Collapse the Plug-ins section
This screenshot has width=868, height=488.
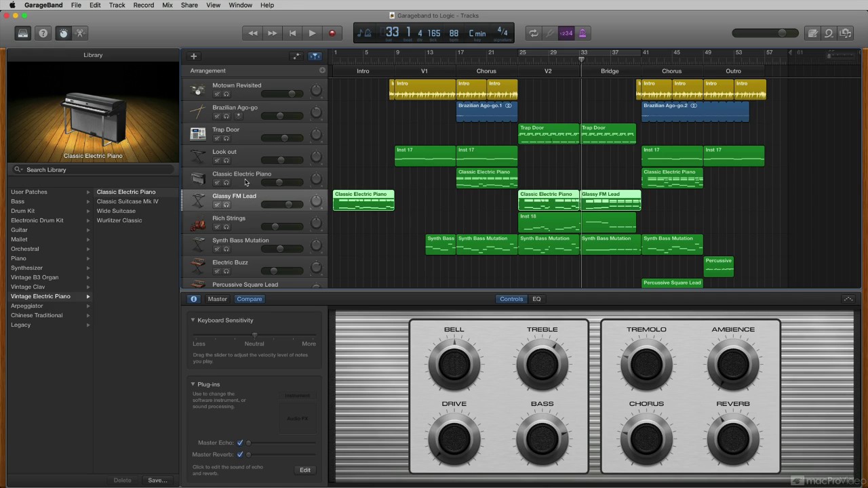[193, 384]
